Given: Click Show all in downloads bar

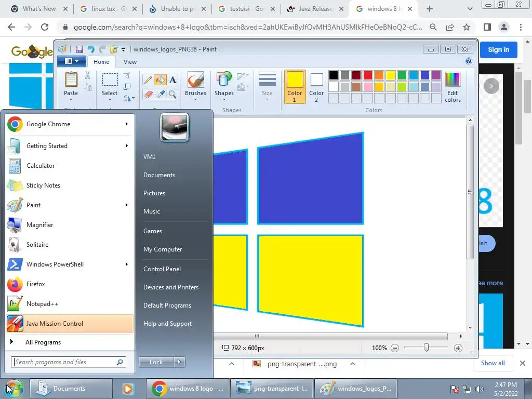Looking at the screenshot, I should 493,363.
